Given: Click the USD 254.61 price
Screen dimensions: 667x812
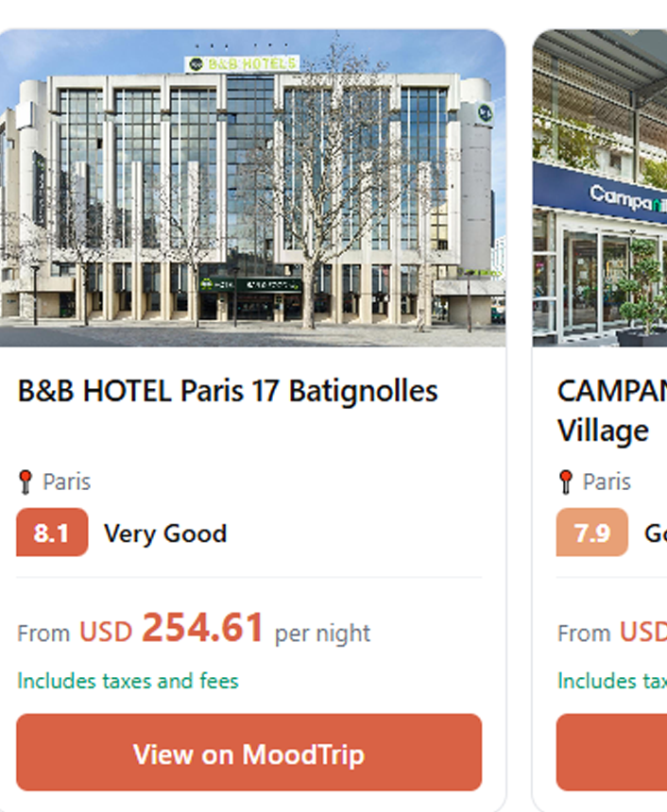Looking at the screenshot, I should (x=171, y=630).
